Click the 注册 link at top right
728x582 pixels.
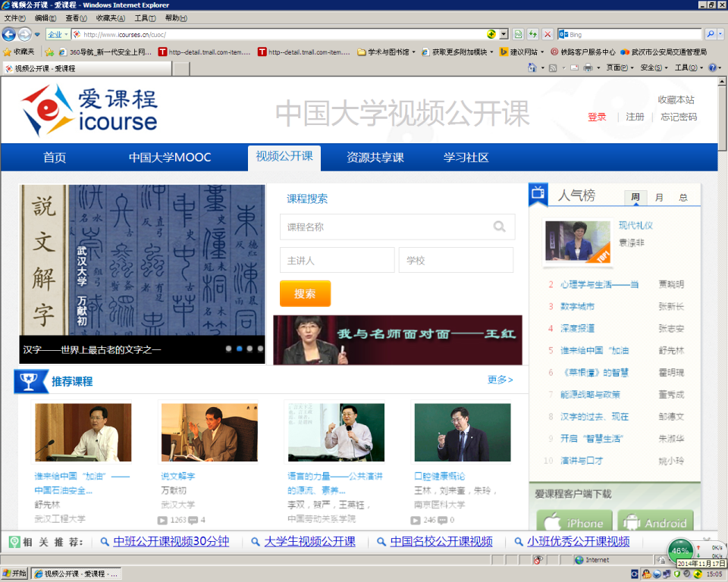[635, 117]
